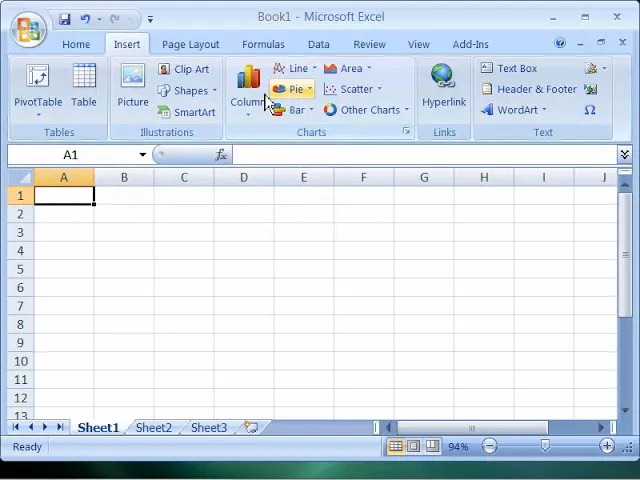
Task: Insert a SmartArt graphic
Action: click(x=187, y=112)
